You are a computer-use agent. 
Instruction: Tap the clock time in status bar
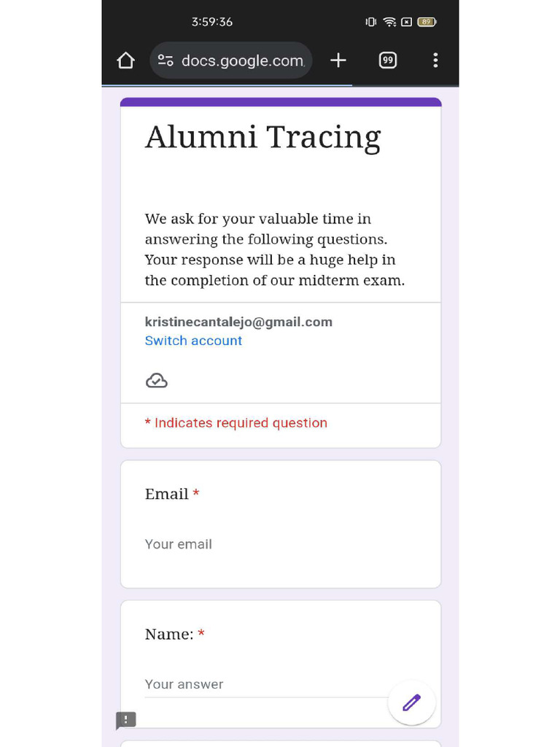point(212,22)
